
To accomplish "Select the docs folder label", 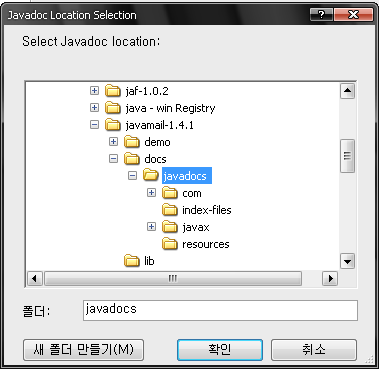I will (155, 159).
